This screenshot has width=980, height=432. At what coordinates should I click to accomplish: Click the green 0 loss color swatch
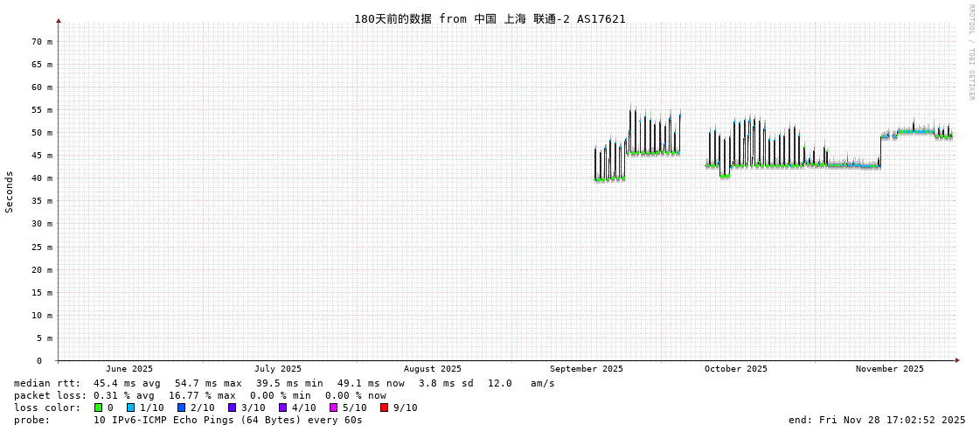click(x=98, y=408)
